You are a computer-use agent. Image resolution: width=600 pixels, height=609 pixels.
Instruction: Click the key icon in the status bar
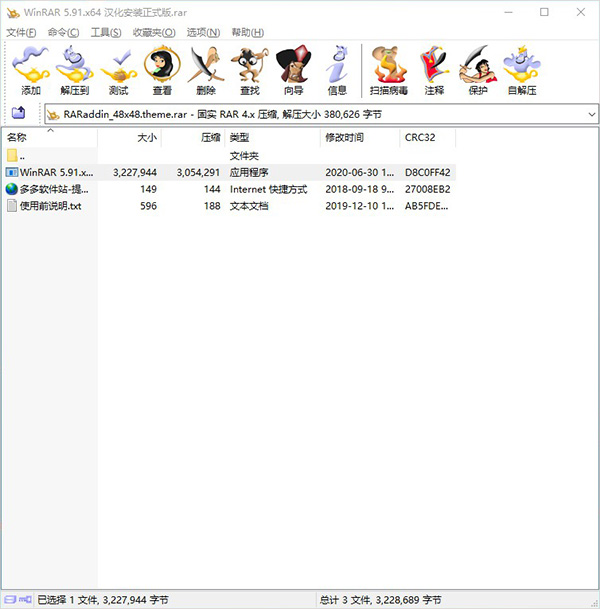25,600
